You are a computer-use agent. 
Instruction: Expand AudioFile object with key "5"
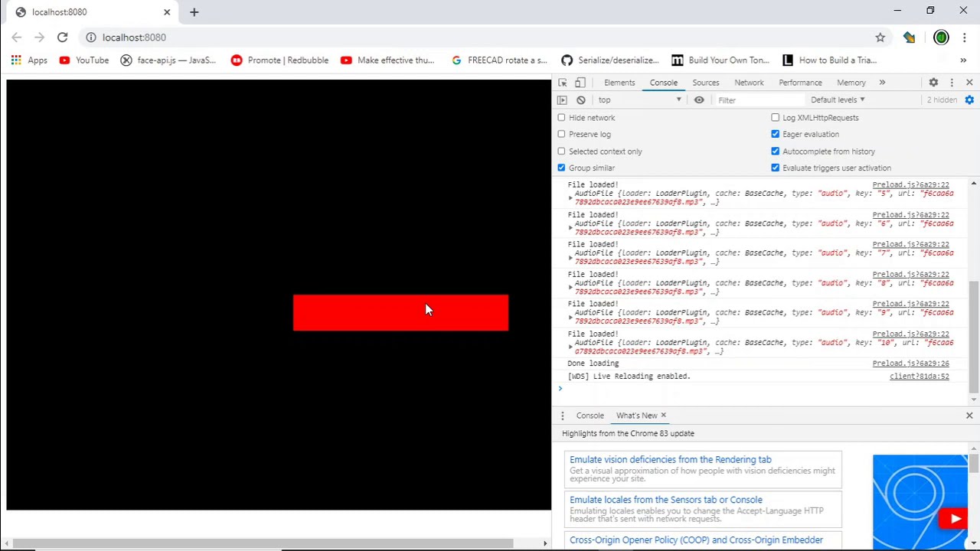[570, 198]
